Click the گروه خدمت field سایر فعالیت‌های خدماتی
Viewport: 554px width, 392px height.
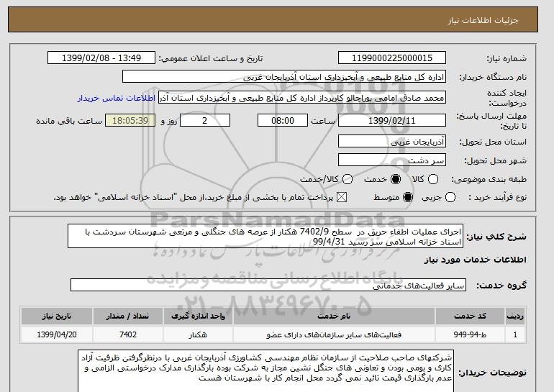point(268,285)
